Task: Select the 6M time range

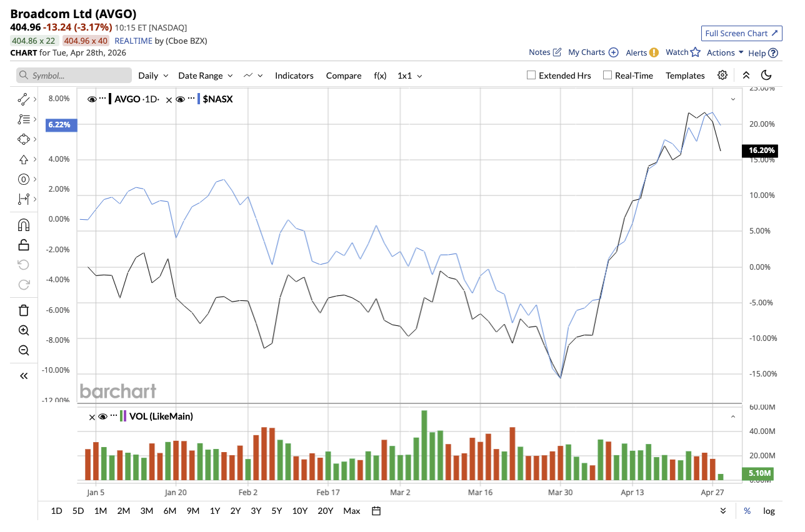Action: click(x=169, y=511)
